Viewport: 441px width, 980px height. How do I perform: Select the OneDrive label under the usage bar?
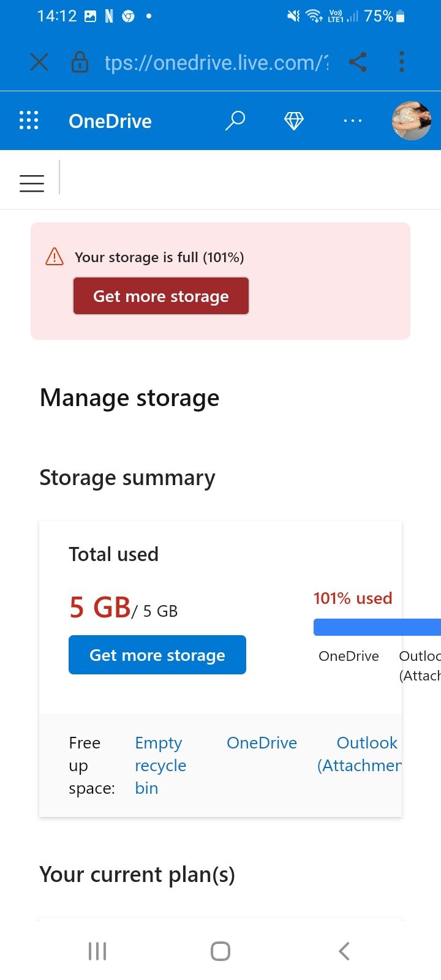(348, 656)
